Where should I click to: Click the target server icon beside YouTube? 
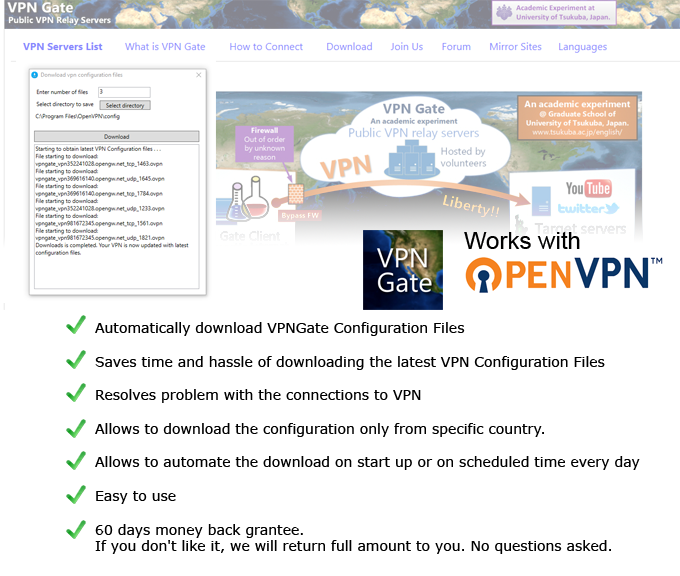click(x=541, y=201)
